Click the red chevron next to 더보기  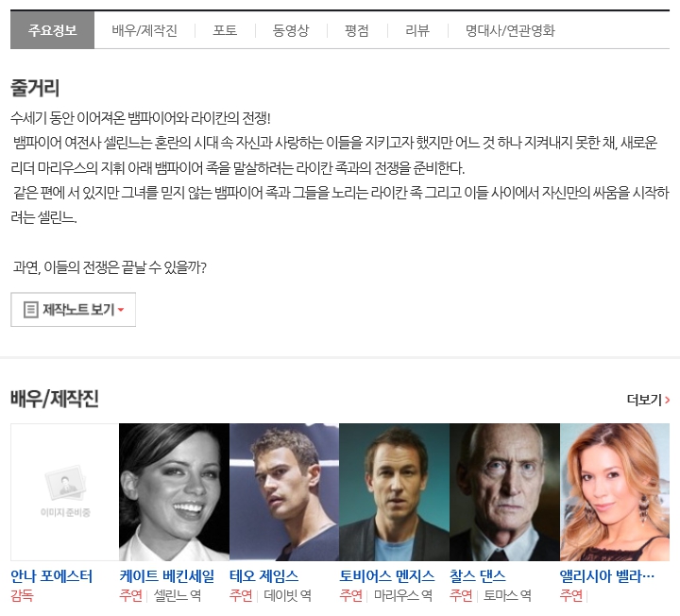click(667, 400)
